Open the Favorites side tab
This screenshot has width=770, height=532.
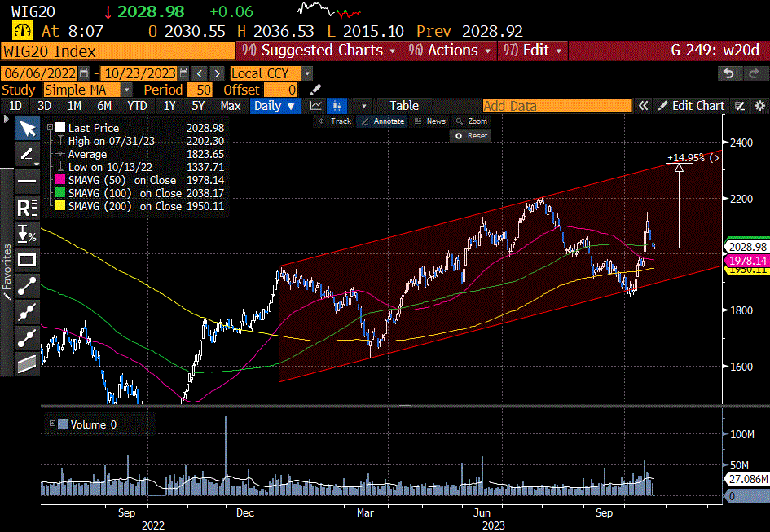(7, 273)
